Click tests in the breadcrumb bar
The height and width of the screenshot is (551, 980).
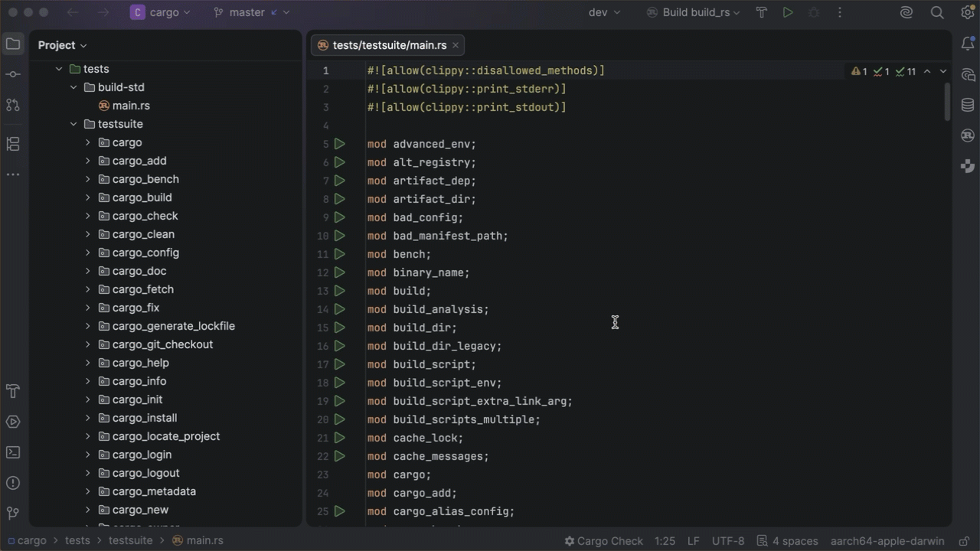(x=77, y=540)
